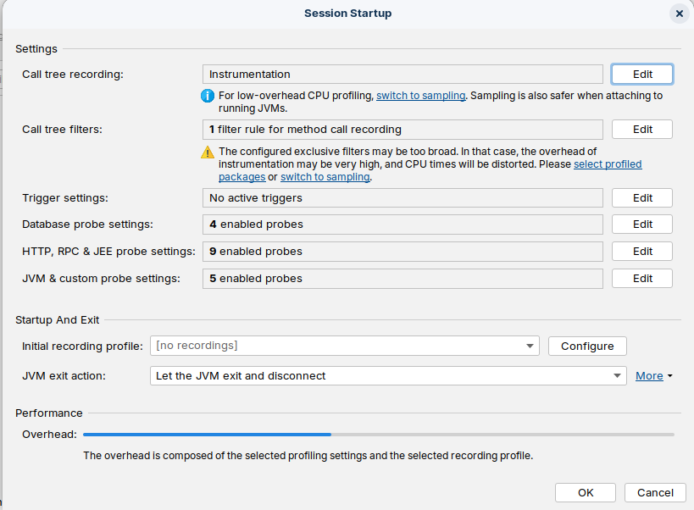Viewport: 694px width, 510px height.
Task: Click the blue info icon under Call tree recording
Action: click(x=208, y=96)
